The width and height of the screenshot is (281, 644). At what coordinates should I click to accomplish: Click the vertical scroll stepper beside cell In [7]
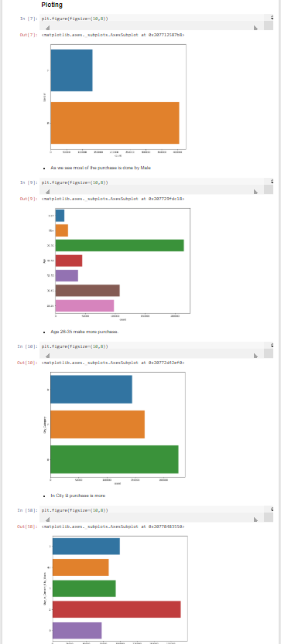tap(272, 18)
